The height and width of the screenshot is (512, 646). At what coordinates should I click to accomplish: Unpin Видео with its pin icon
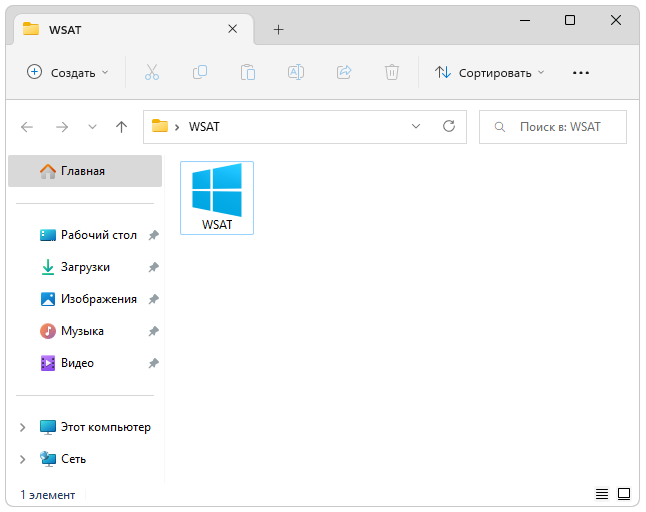point(153,363)
